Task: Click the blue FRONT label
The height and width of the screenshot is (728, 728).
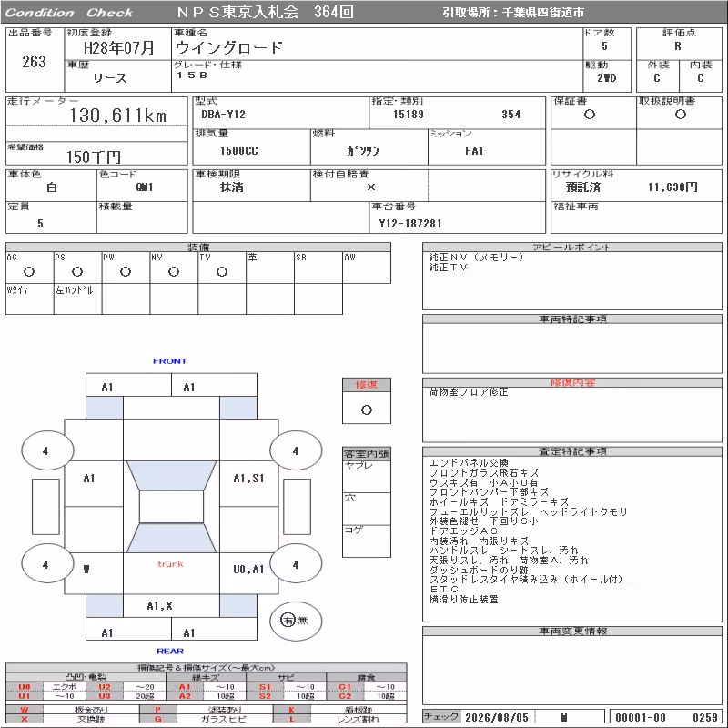Action: pos(169,360)
